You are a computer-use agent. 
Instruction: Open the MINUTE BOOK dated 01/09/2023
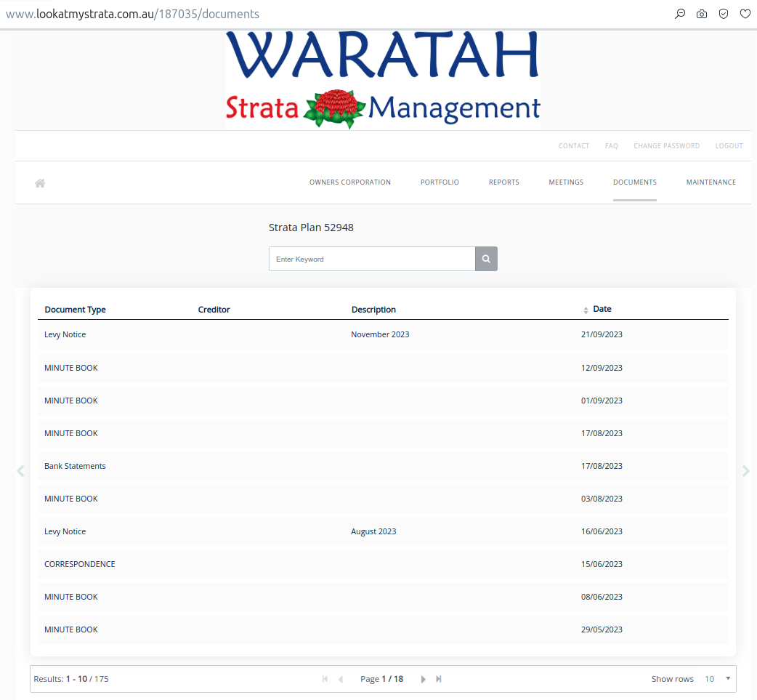383,401
